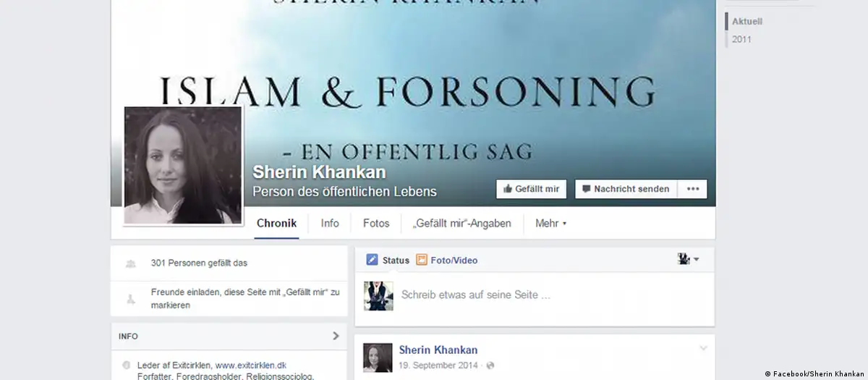Click the thumbs-up icon on Gefällt mir button
The height and width of the screenshot is (380, 868).
click(508, 189)
